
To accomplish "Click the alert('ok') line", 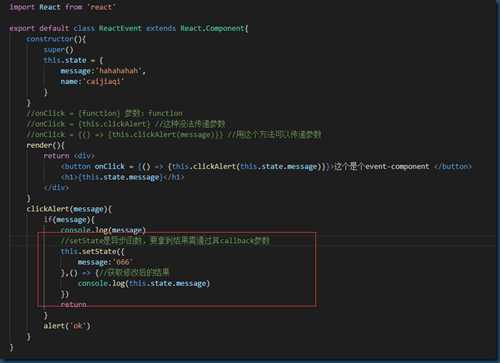I will point(67,326).
